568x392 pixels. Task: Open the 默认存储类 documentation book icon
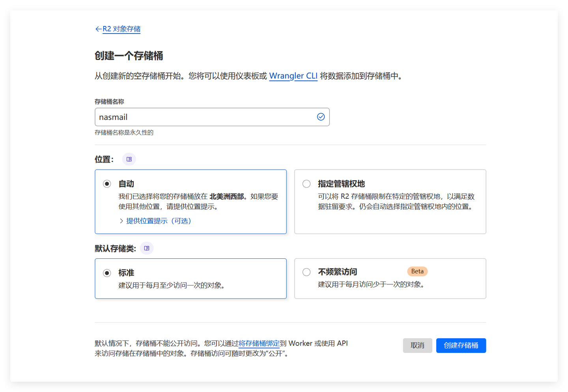(147, 248)
